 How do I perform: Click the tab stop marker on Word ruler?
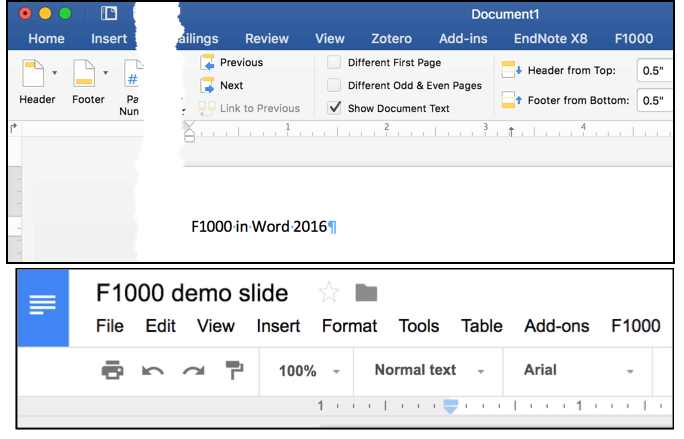pyautogui.click(x=511, y=131)
